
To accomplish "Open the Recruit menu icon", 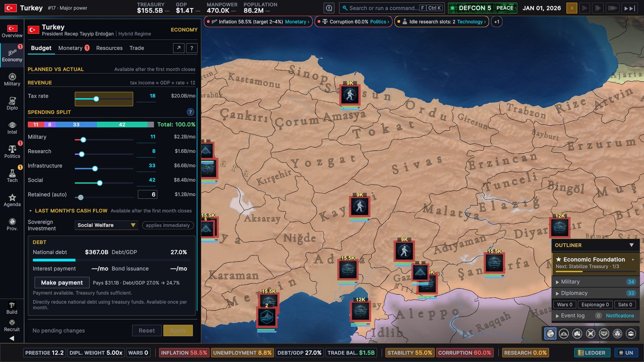I will click(12, 325).
